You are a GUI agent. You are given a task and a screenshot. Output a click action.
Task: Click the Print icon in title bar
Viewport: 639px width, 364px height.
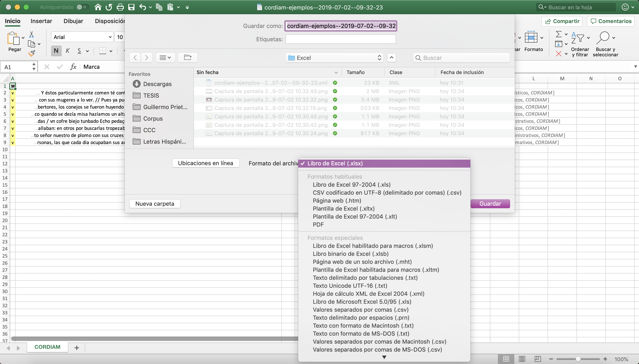(120, 7)
